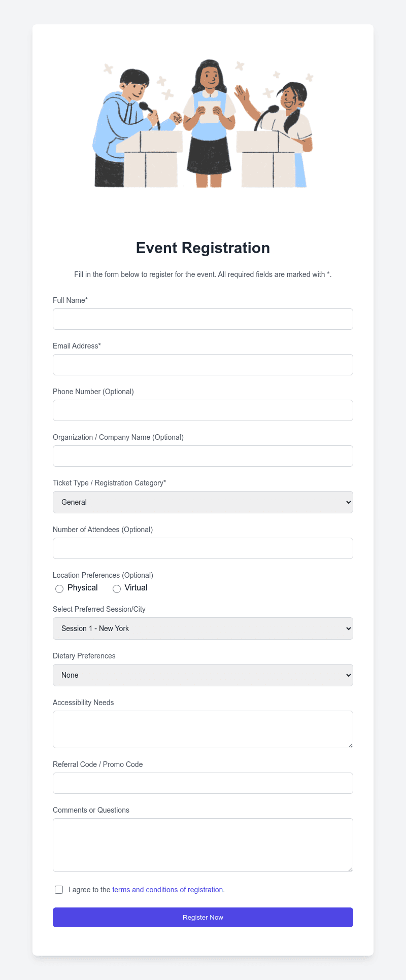Open the Select Preferred Session/City dropdown
The image size is (406, 980).
[x=202, y=628]
